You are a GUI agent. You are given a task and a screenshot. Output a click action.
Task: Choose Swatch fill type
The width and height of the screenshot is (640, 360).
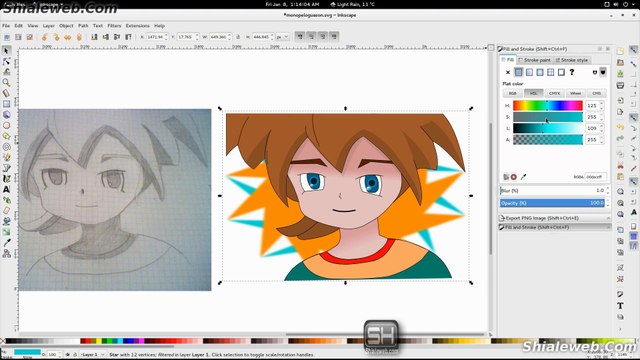[x=561, y=72]
